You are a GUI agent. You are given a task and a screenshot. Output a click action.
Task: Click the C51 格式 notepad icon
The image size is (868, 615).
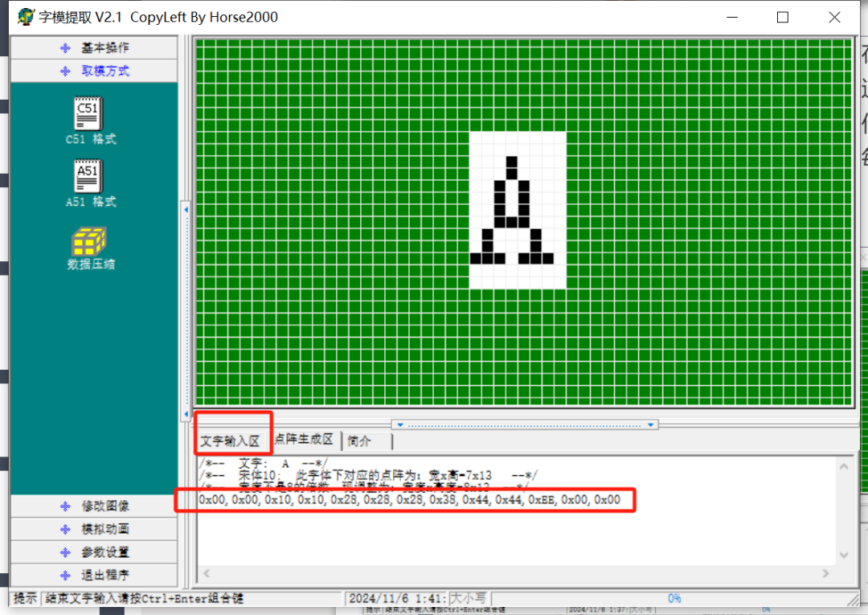pyautogui.click(x=88, y=114)
